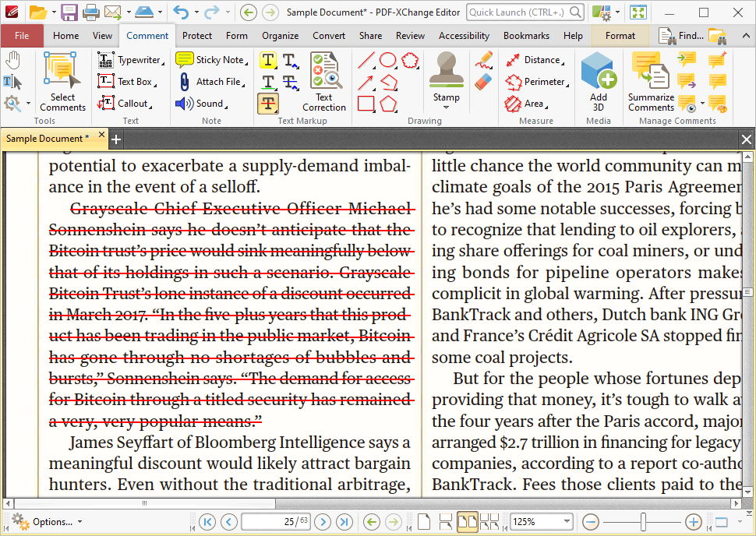Select the Pencil drawing tool
The height and width of the screenshot is (536, 756).
click(483, 60)
